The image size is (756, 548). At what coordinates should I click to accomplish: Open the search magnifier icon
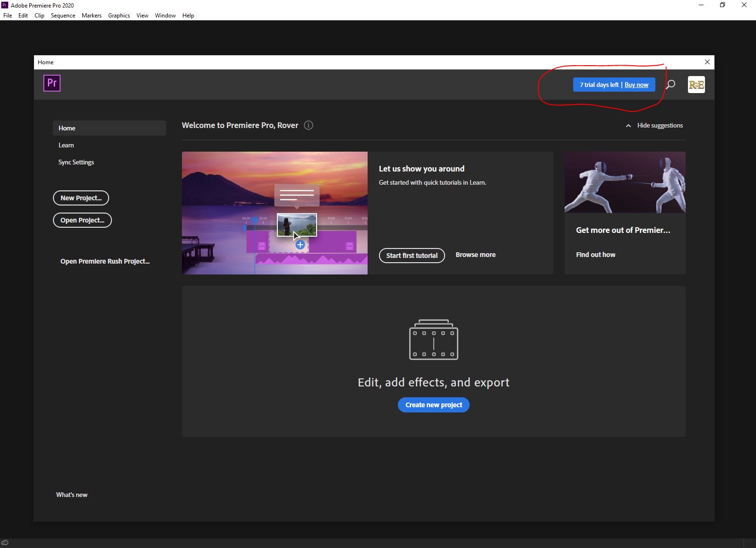pos(670,85)
